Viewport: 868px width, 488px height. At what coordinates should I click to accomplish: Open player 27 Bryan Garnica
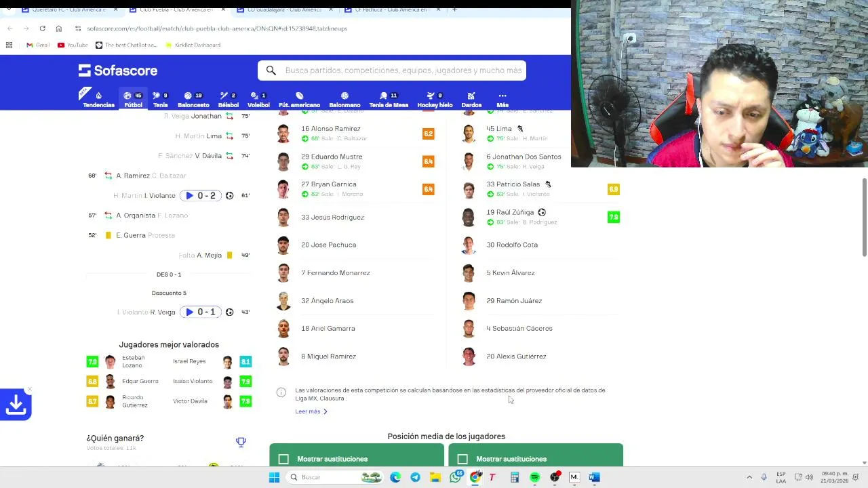click(328, 184)
